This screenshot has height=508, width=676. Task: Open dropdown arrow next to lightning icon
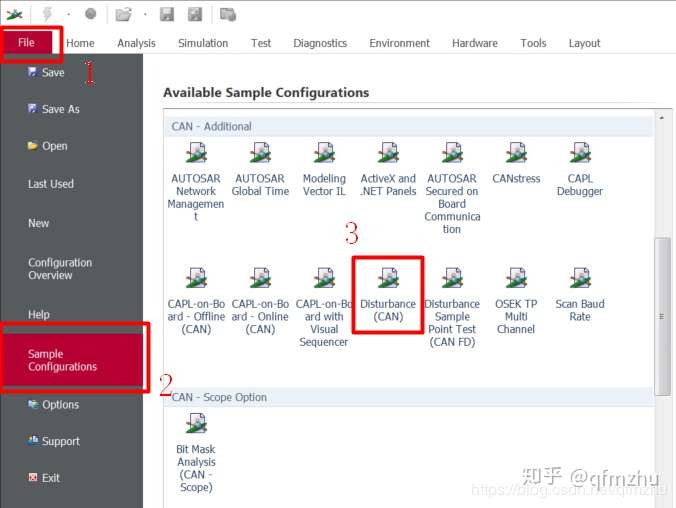point(69,15)
